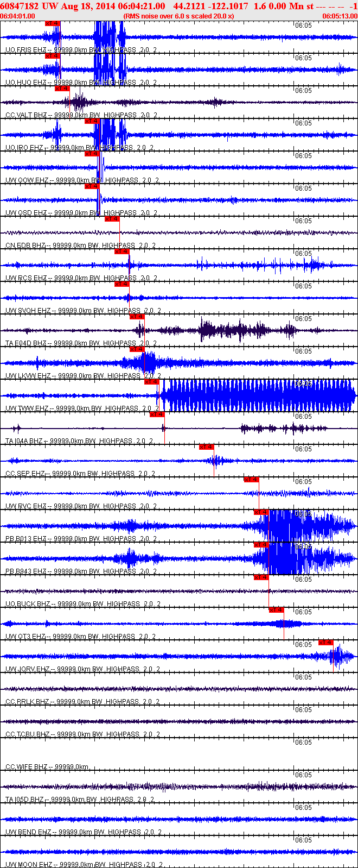Click the pick flag on CC.SEP trace
The image size is (358, 868).
pos(207,447)
